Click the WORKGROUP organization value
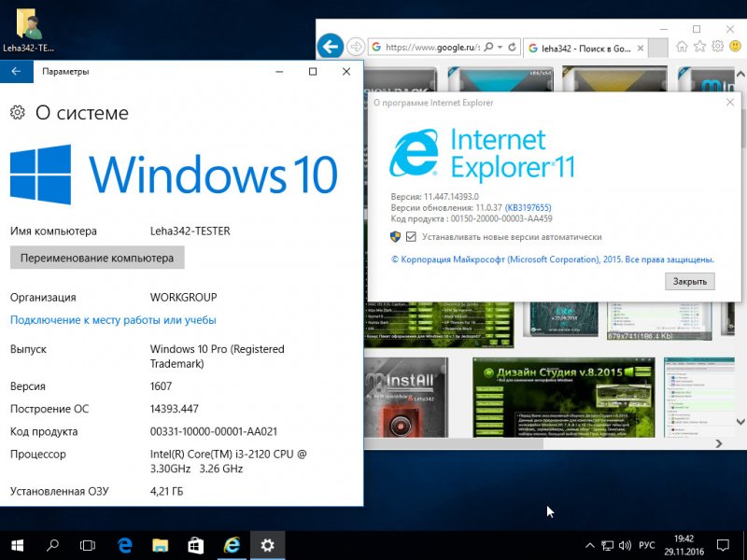Image resolution: width=747 pixels, height=560 pixels. pyautogui.click(x=183, y=297)
